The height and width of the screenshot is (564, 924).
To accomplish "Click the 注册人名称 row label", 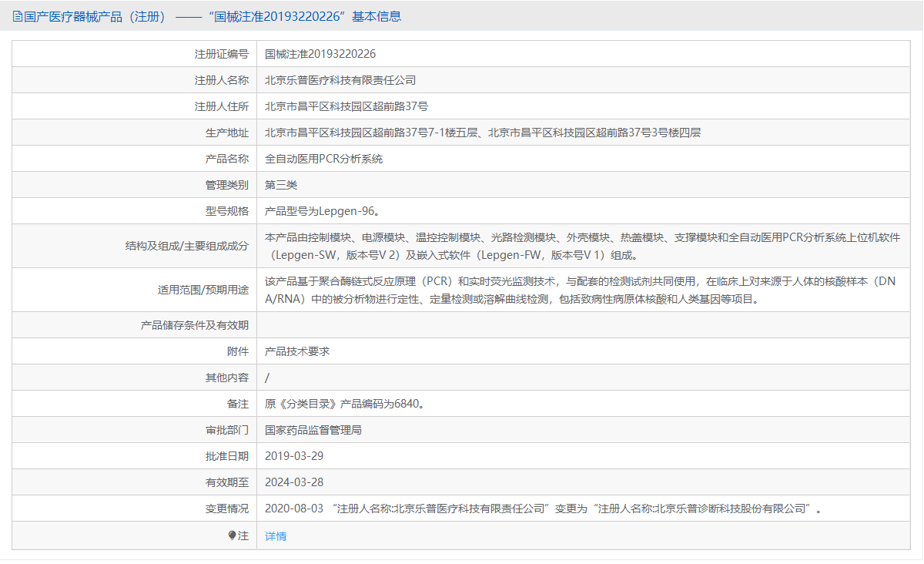I will pos(222,80).
